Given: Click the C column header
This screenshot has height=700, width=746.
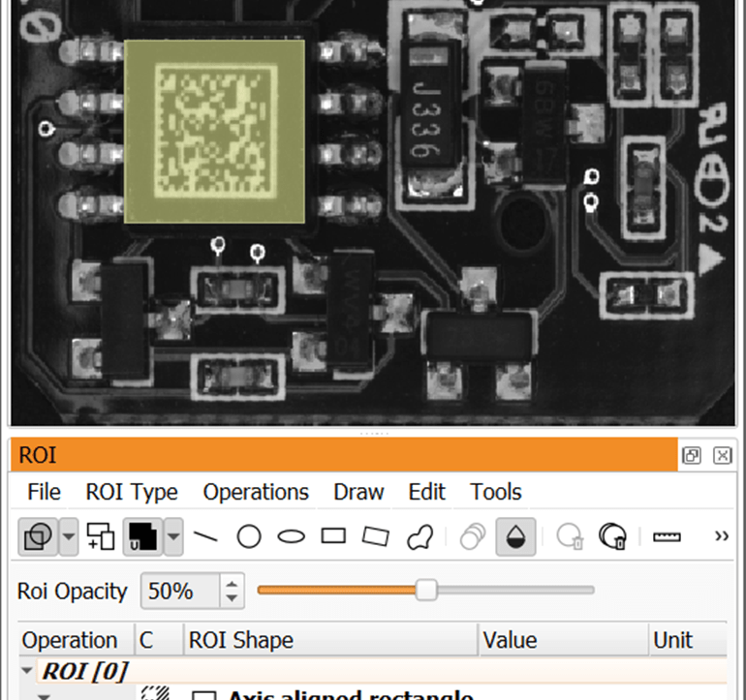Looking at the screenshot, I should pyautogui.click(x=160, y=640).
